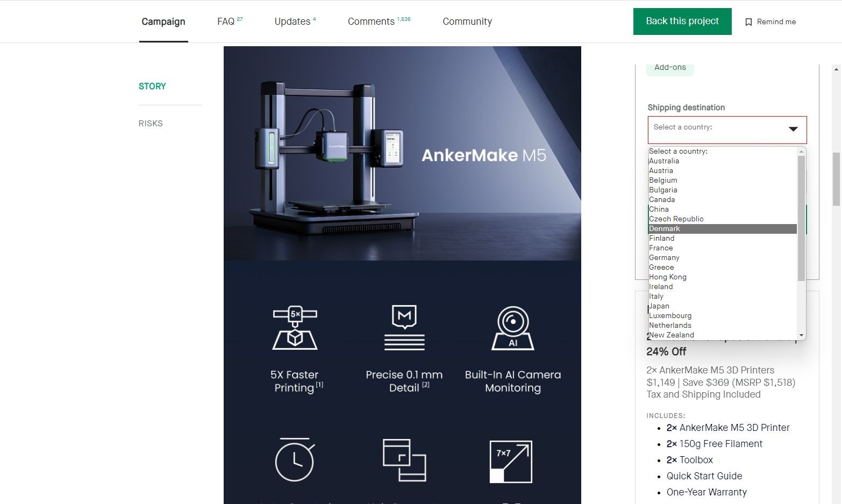Click the '2× AnkerMake M5 3D Printers' text
Image resolution: width=842 pixels, height=504 pixels.
click(710, 370)
